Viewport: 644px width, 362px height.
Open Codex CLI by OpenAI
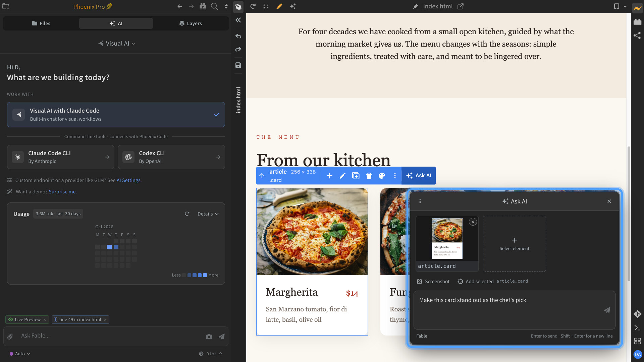click(x=171, y=157)
